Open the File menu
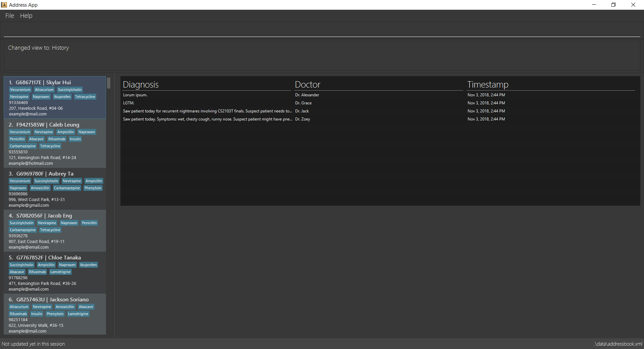This screenshot has height=349, width=644. tap(9, 16)
